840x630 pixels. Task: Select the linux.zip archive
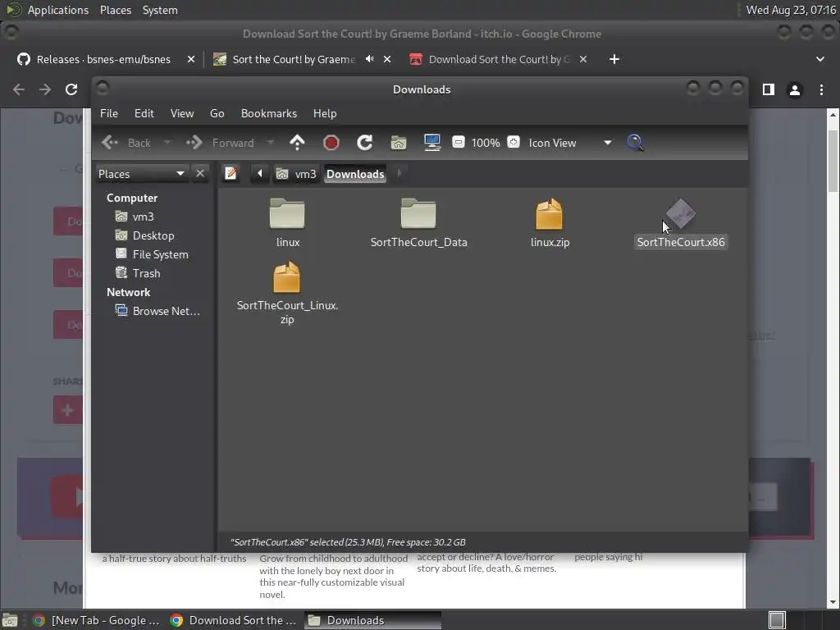click(x=549, y=214)
